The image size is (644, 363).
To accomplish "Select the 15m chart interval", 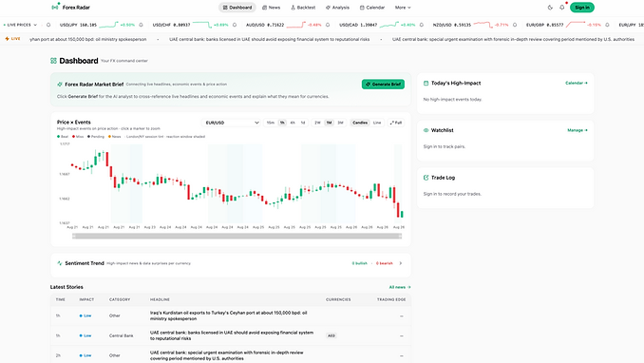I will coord(271,123).
